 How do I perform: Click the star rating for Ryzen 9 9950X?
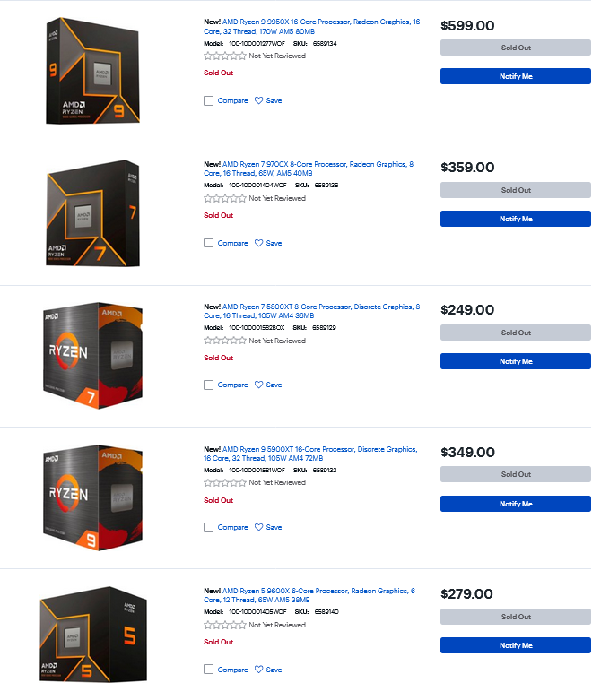224,56
